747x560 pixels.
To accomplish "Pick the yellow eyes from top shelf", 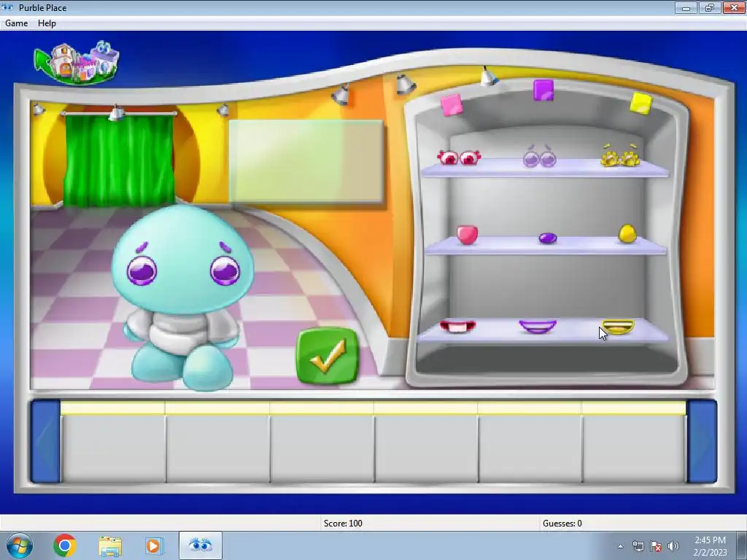I will (x=620, y=155).
